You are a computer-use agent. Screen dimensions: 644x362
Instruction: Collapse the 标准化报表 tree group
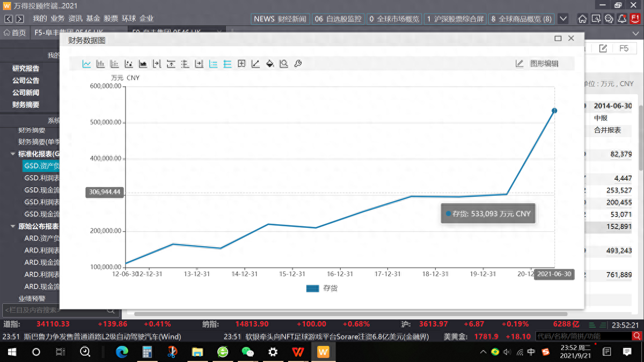point(13,154)
